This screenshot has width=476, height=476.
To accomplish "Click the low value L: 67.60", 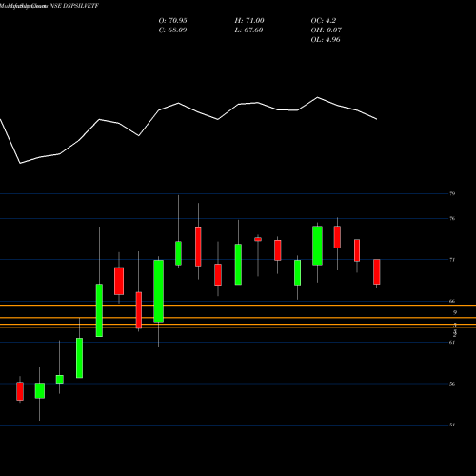I will pos(248,30).
